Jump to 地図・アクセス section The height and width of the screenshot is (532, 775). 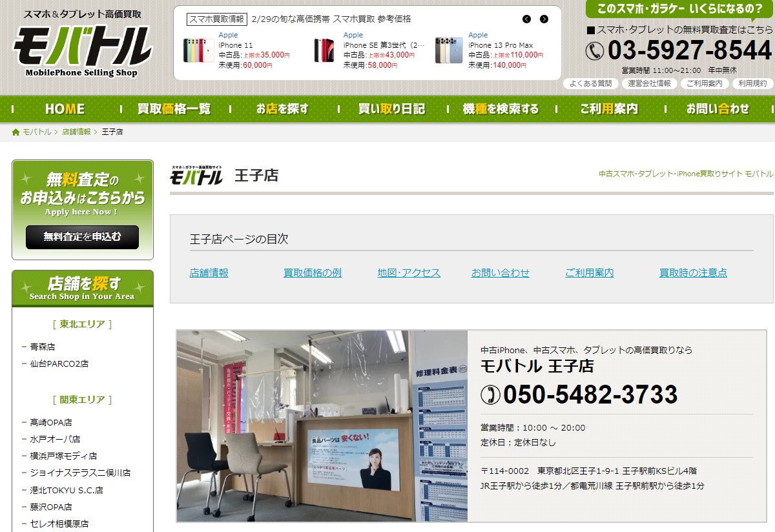(409, 273)
